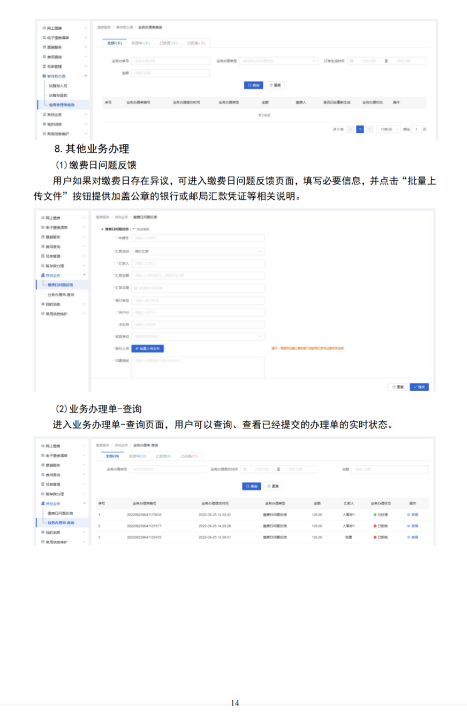Open the 汇款途径 dropdown showing 银行汇款
467x718 pixels.
(198, 251)
